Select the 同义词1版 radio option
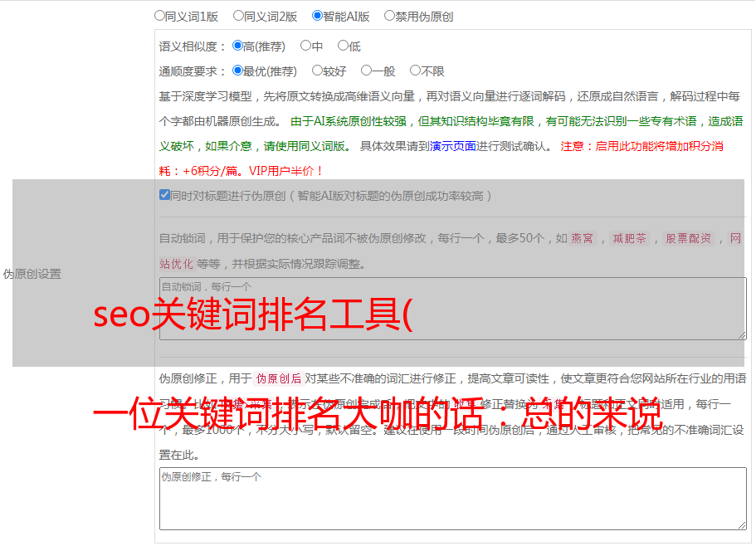Screen dimensions: 756x546 pos(159,16)
